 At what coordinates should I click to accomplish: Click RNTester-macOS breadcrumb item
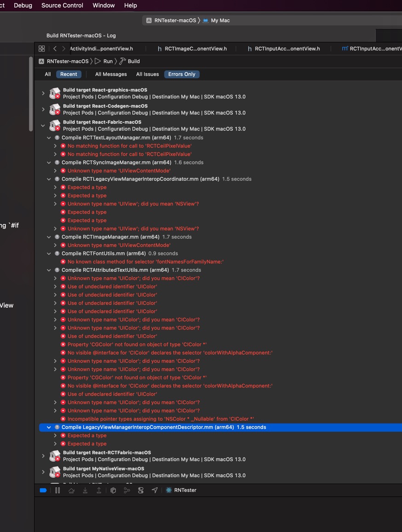coord(64,61)
